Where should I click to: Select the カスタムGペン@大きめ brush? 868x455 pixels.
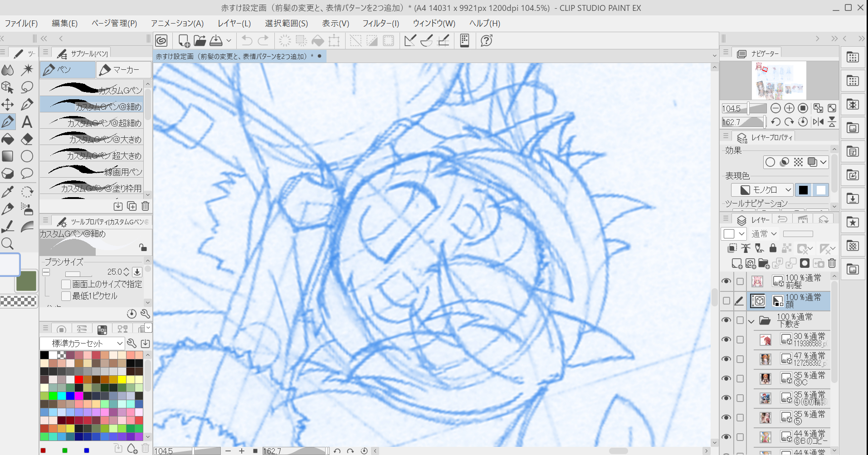point(92,138)
